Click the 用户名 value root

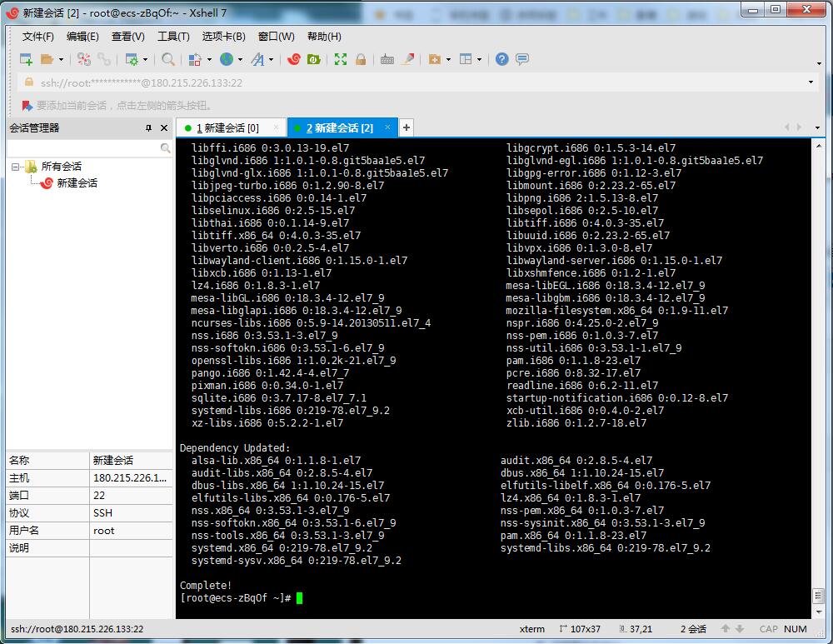(x=103, y=531)
